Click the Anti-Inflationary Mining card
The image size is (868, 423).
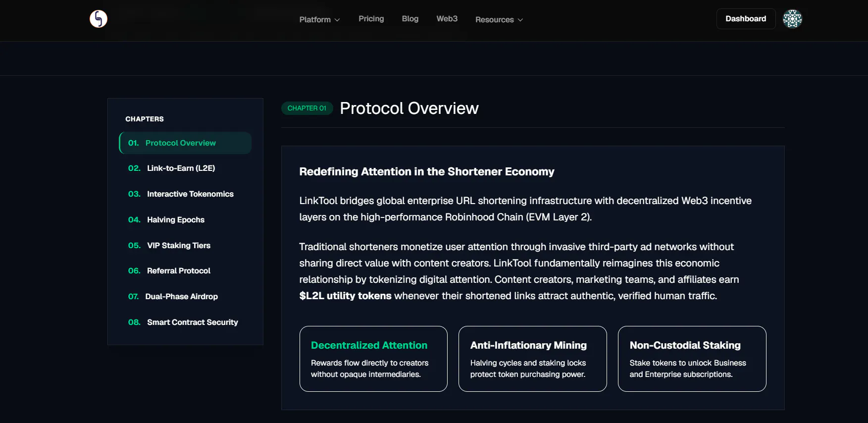pyautogui.click(x=533, y=359)
